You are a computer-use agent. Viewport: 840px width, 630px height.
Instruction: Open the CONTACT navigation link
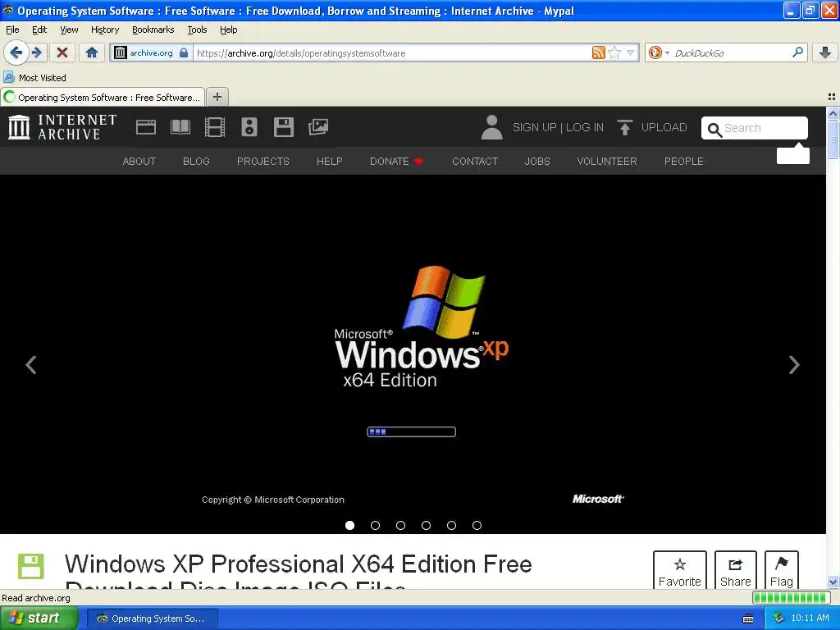475,162
